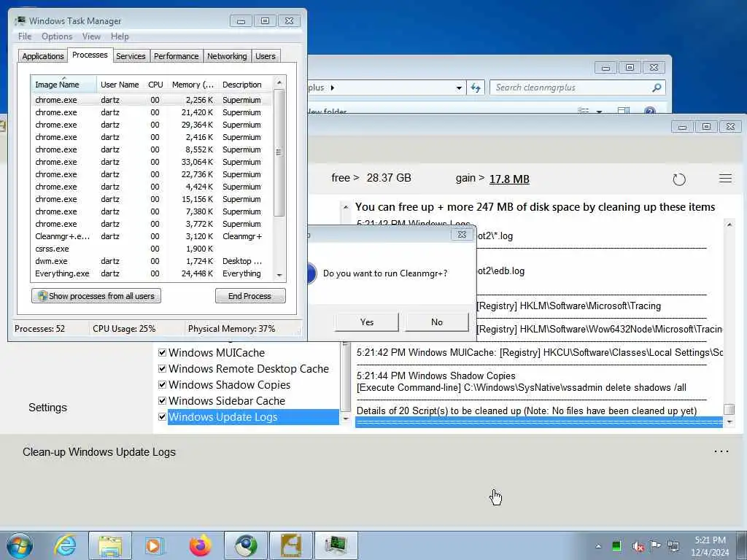Image resolution: width=747 pixels, height=560 pixels.
Task: Click the Task Manager title bar icon
Action: point(20,20)
